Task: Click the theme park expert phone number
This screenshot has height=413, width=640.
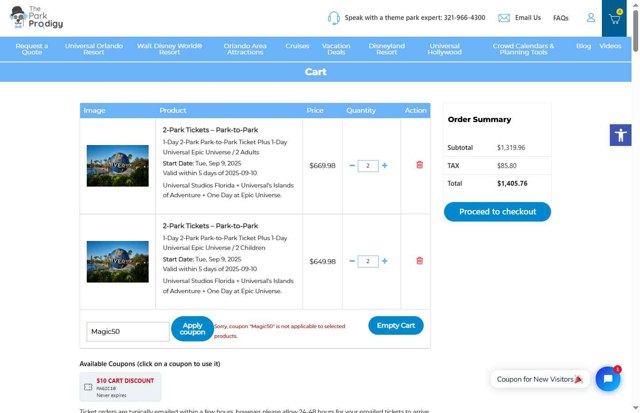Action: click(x=464, y=18)
